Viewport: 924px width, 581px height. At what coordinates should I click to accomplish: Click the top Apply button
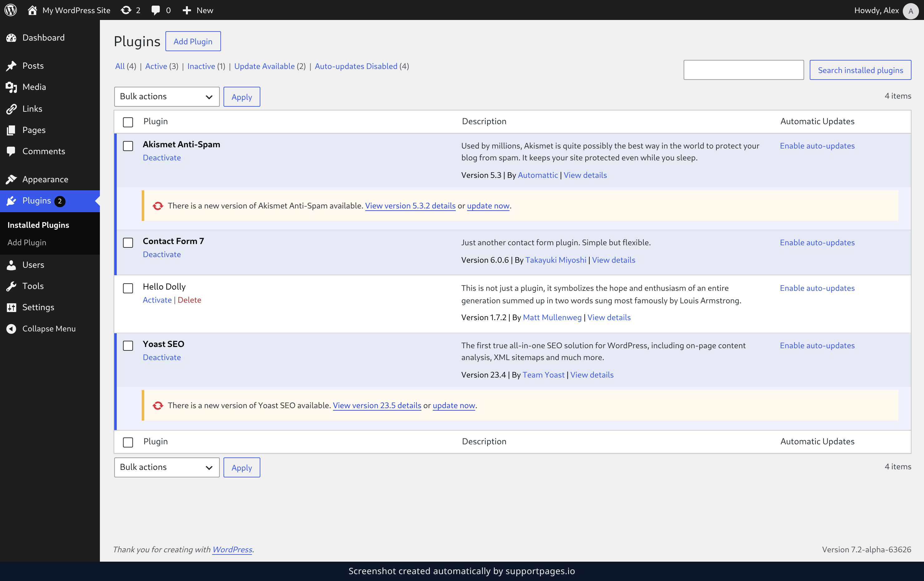(x=242, y=97)
